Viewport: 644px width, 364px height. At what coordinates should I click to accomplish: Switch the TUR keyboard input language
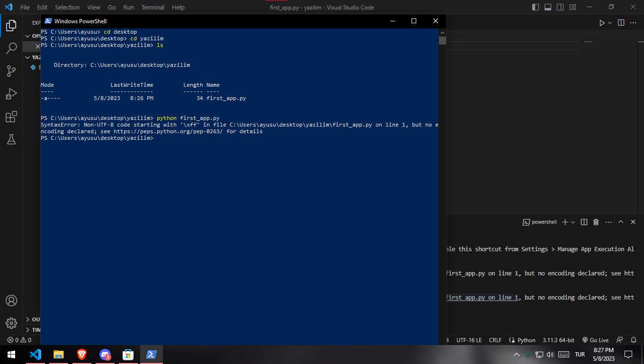pos(580,355)
